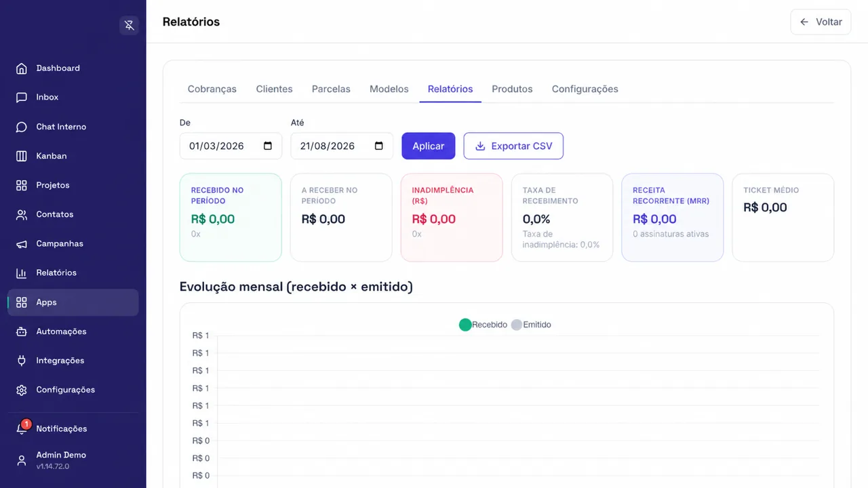Click the Notificações bell icon
This screenshot has width=868, height=488.
[22, 429]
